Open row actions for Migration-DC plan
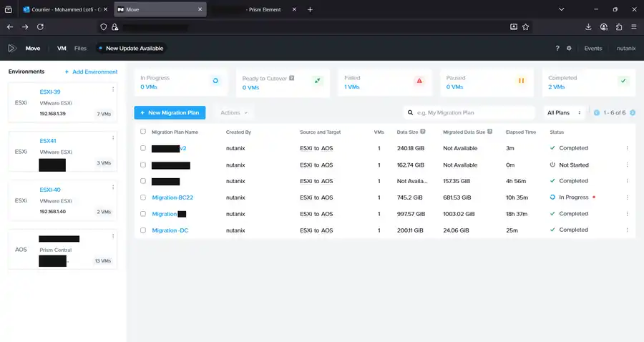Screen dimensions: 644x342 627,230
